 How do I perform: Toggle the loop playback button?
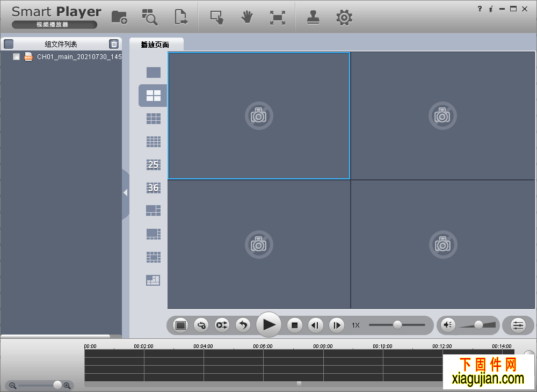(x=201, y=325)
